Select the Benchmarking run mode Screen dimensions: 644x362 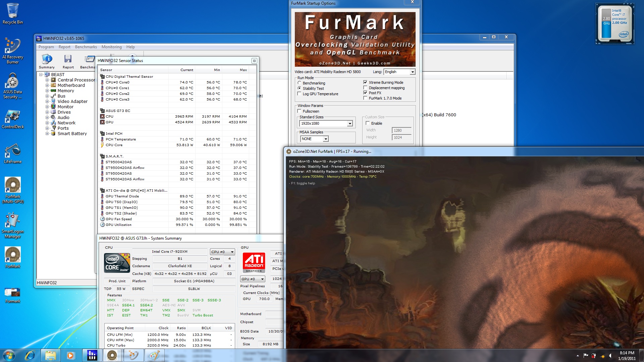coord(299,83)
